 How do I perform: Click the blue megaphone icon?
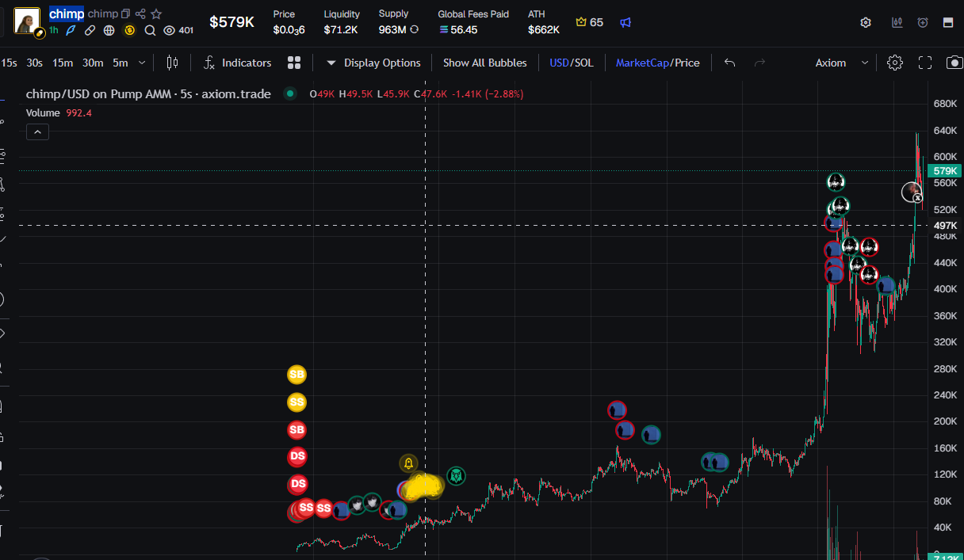pyautogui.click(x=625, y=22)
